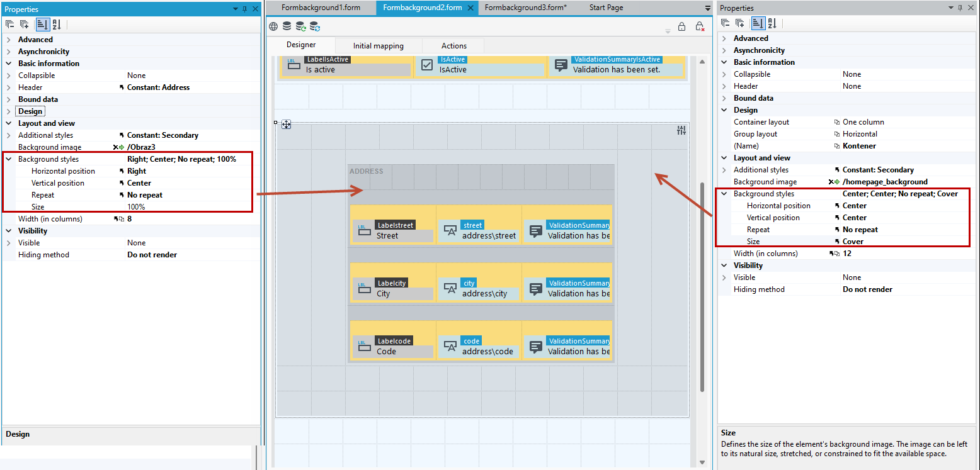Open the Actions tab
The image size is (980, 470).
pyautogui.click(x=454, y=46)
